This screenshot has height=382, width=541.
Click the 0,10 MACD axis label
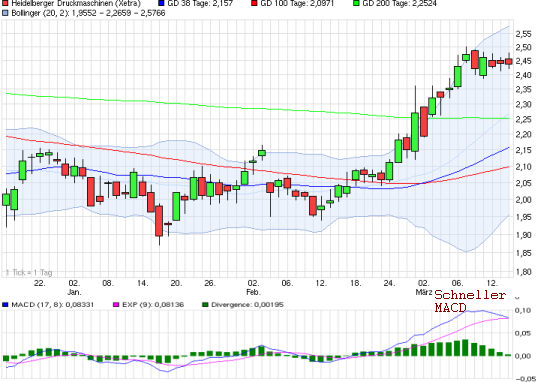(523, 311)
